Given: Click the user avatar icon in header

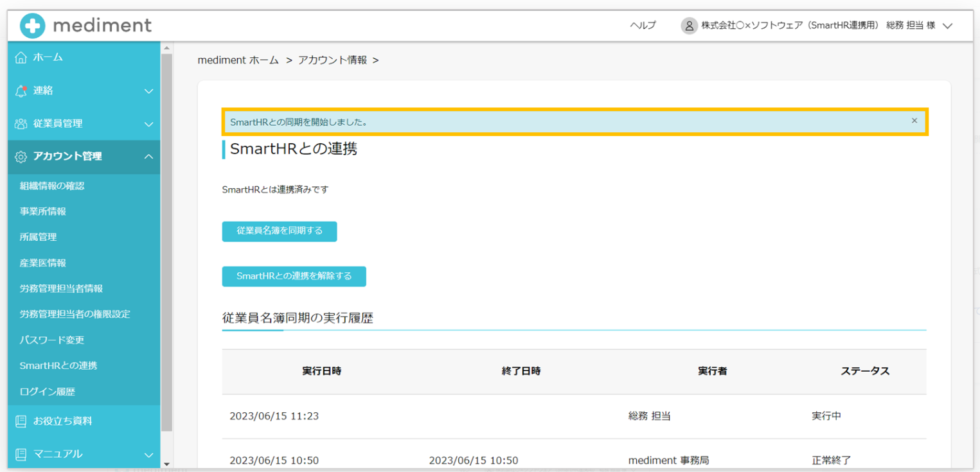Looking at the screenshot, I should coord(689,26).
